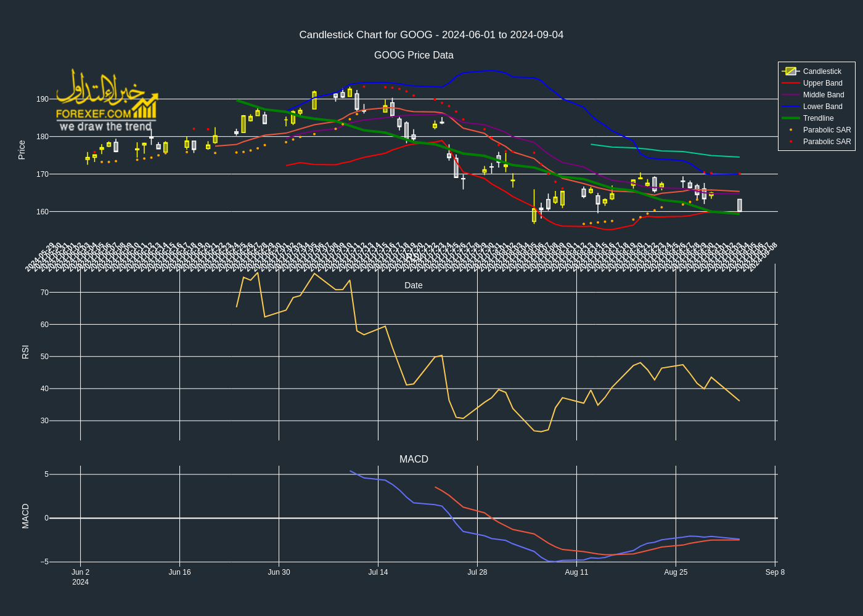Image resolution: width=863 pixels, height=616 pixels.
Task: Click the RSI axis tick 30
Action: click(44, 421)
